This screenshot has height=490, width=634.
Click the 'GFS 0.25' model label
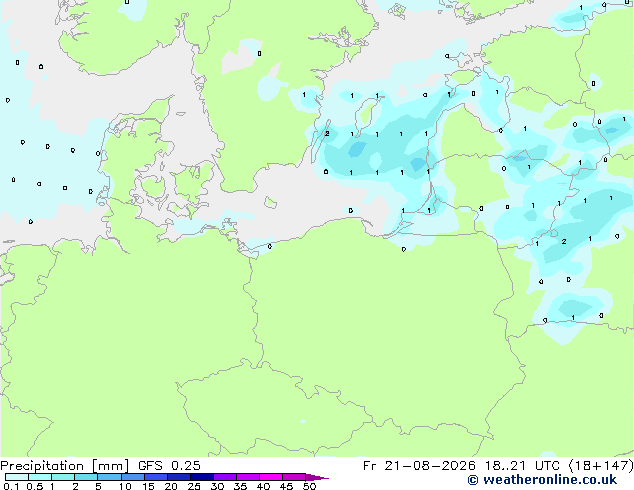(169, 466)
